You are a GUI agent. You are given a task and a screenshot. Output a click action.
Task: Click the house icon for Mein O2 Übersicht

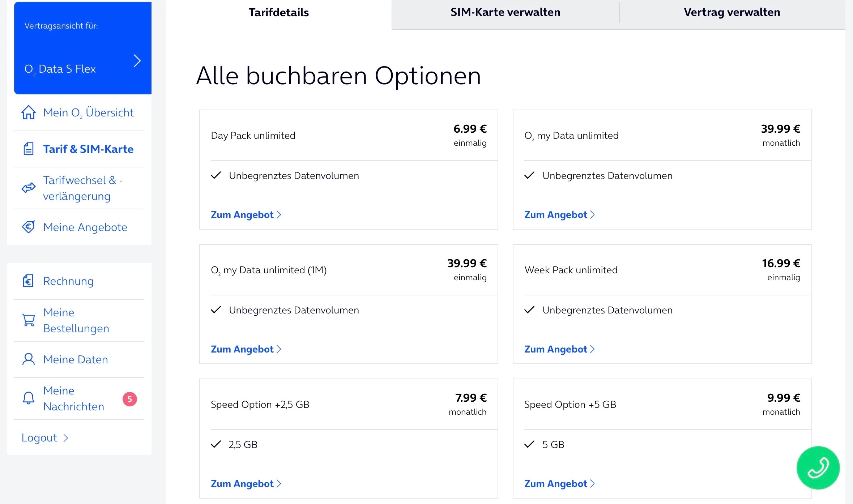coord(29,112)
